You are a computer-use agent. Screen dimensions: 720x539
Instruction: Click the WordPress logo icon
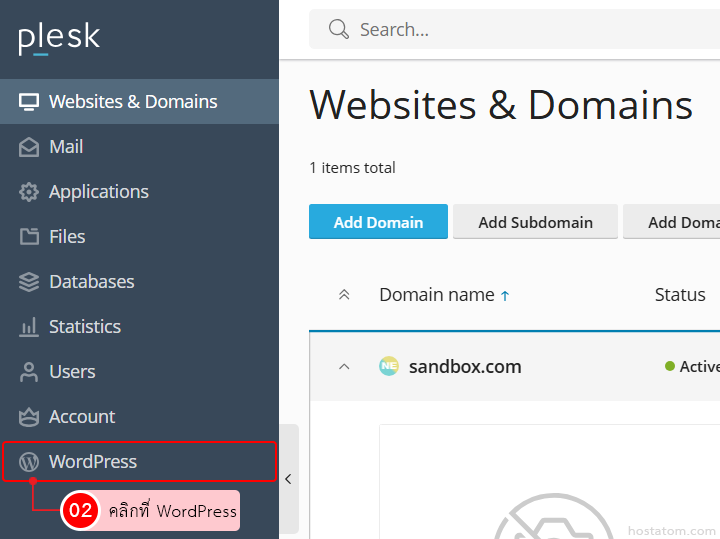point(29,462)
